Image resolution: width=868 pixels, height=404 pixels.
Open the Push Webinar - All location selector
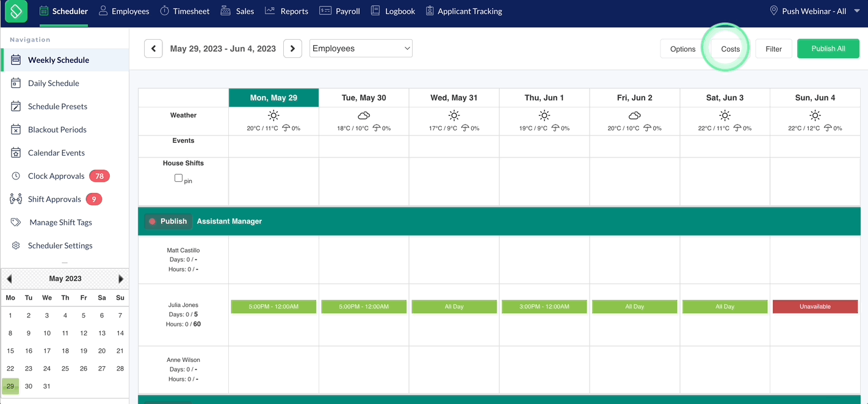coord(814,11)
